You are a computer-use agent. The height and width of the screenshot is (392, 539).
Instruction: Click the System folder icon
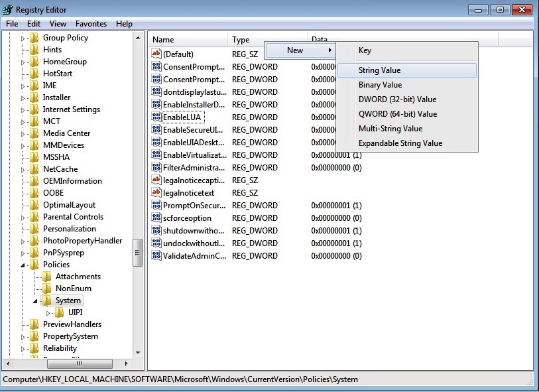(46, 300)
